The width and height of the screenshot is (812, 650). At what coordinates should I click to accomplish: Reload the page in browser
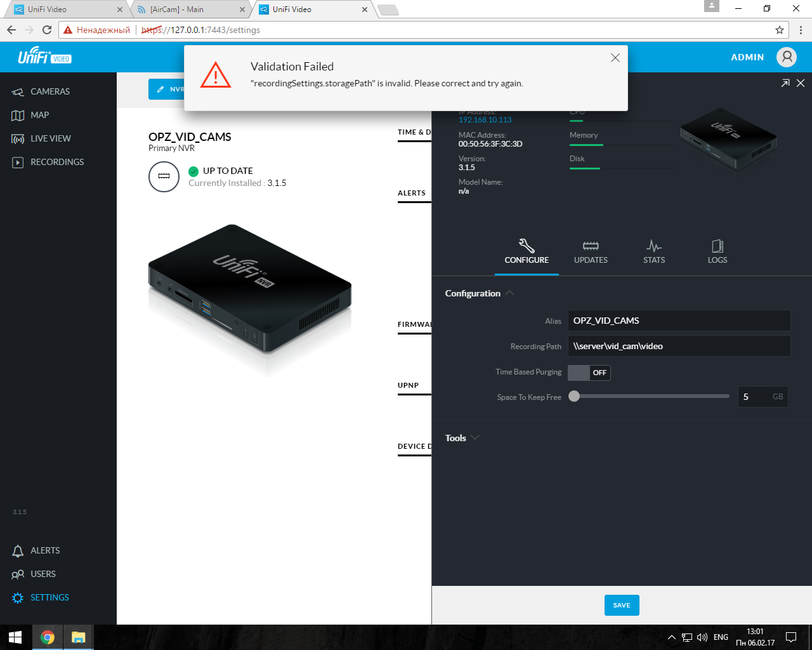click(47, 30)
